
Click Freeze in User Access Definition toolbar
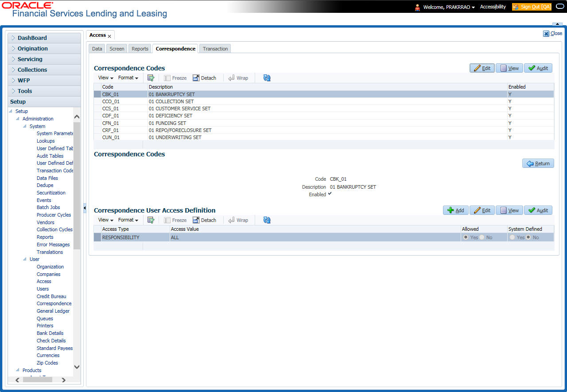point(175,220)
